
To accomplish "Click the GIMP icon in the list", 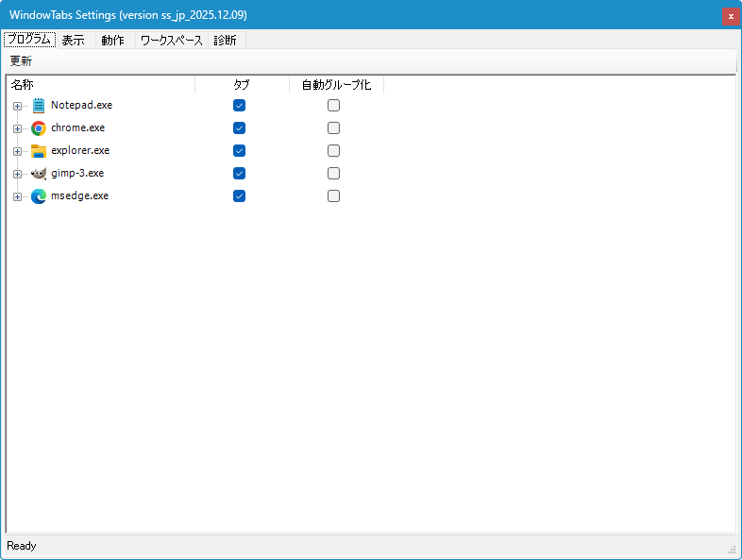I will pyautogui.click(x=39, y=174).
